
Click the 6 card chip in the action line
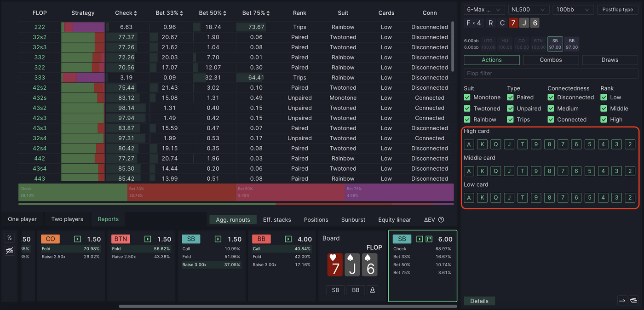coord(535,23)
